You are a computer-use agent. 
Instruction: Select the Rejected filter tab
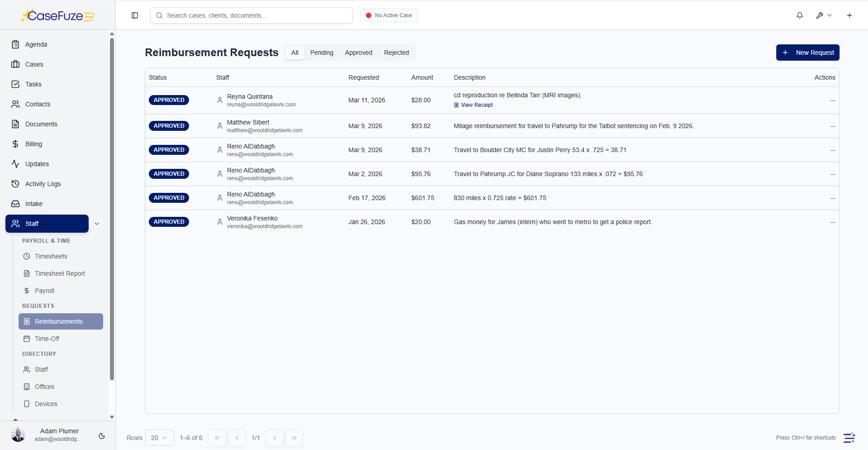pyautogui.click(x=396, y=52)
